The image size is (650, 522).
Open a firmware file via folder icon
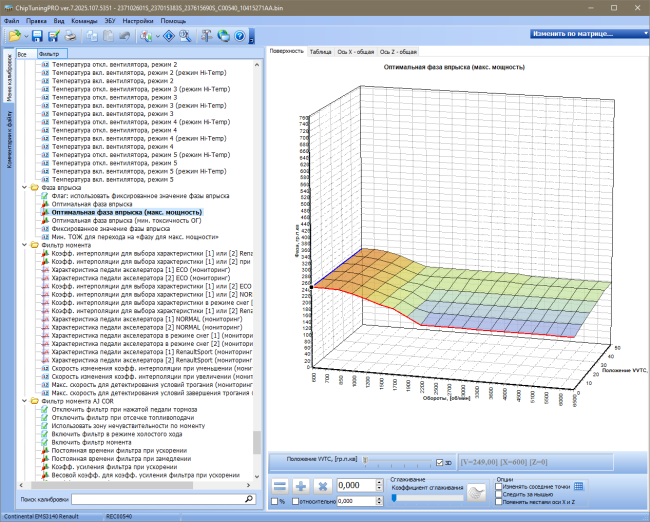(x=15, y=36)
